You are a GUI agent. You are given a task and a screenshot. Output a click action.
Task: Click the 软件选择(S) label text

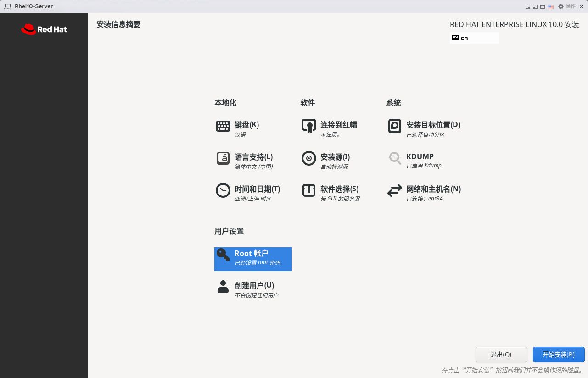pyautogui.click(x=339, y=189)
